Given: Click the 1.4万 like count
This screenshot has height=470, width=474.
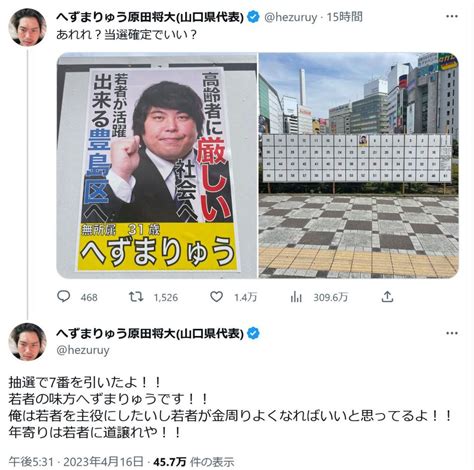Looking at the screenshot, I should pos(245,297).
